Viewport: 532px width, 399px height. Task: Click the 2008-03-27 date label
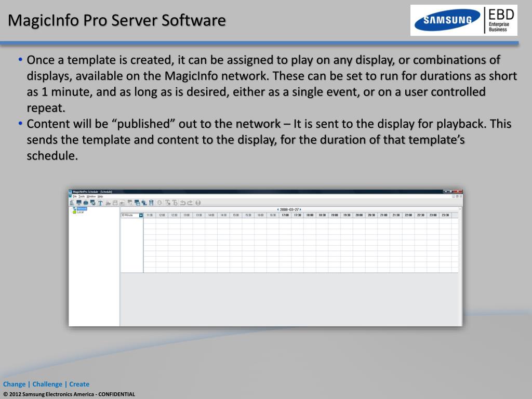(289, 210)
